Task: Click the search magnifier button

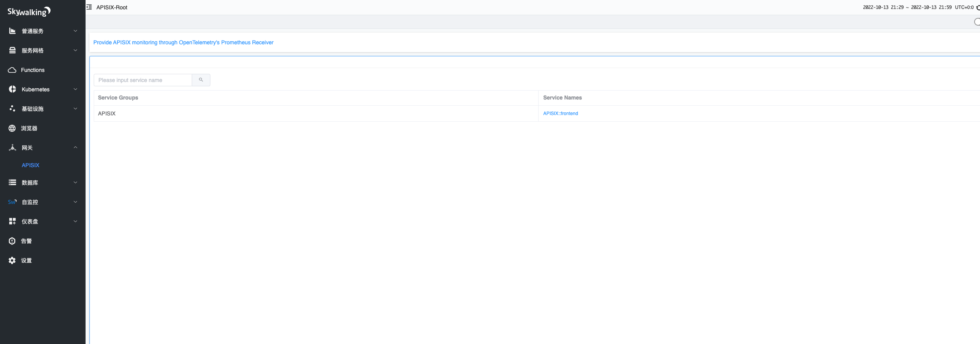Action: [201, 80]
